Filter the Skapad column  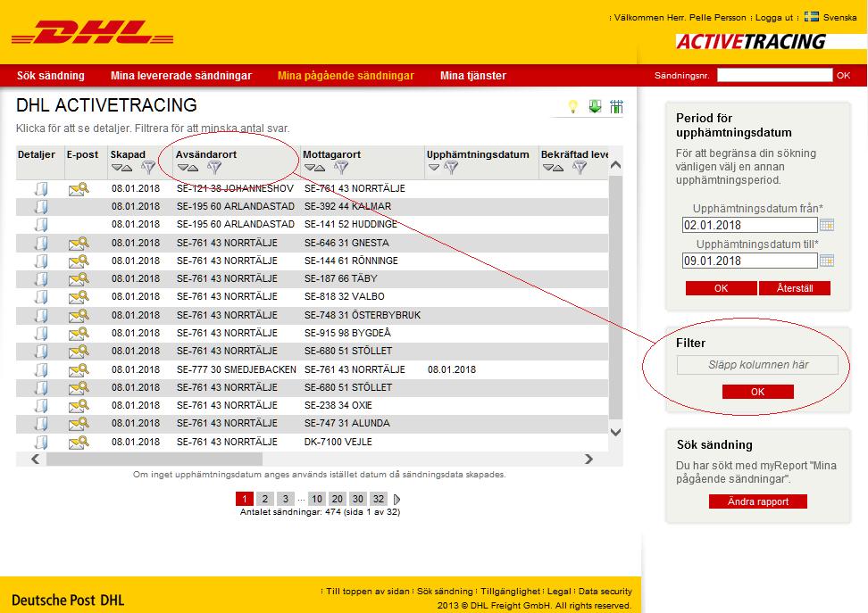(148, 168)
